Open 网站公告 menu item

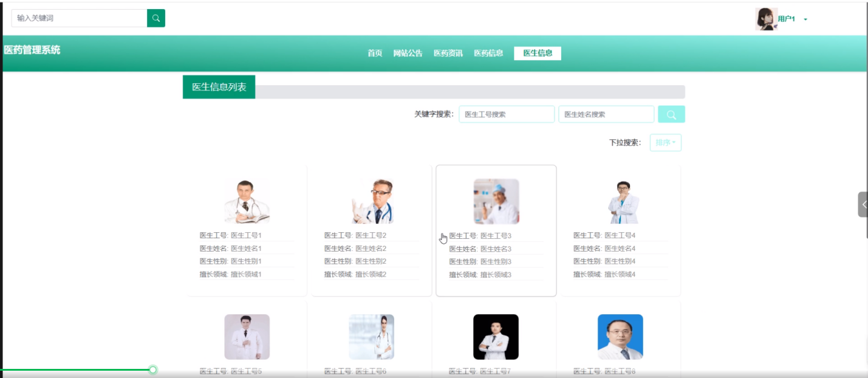tap(408, 53)
